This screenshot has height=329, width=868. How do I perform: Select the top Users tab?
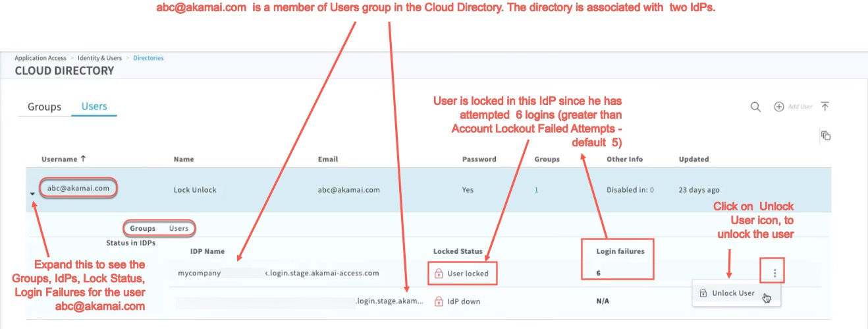94,106
